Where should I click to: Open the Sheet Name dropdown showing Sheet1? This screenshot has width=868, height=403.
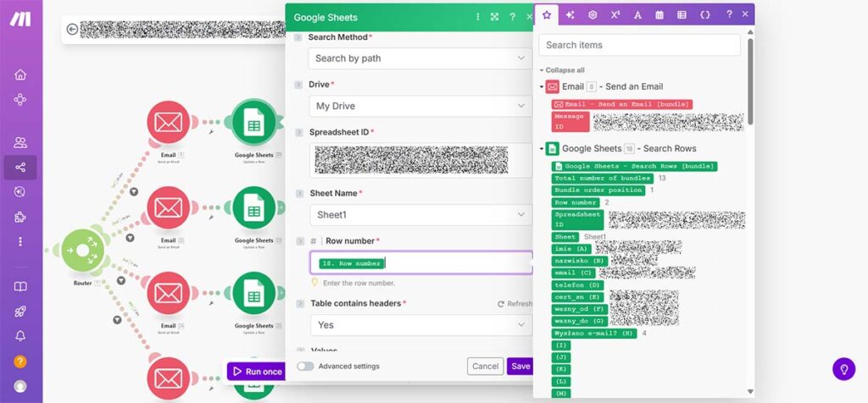tap(420, 215)
